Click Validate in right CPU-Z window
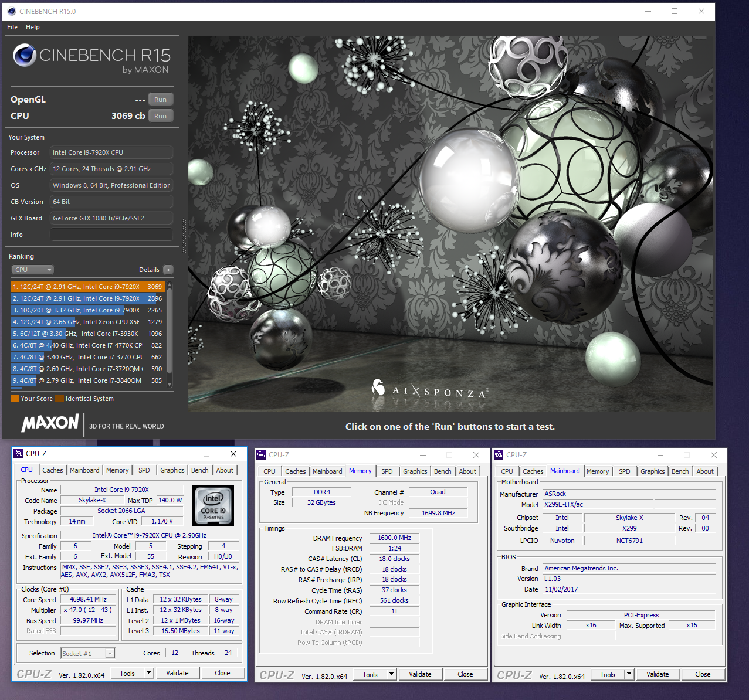 [x=658, y=674]
